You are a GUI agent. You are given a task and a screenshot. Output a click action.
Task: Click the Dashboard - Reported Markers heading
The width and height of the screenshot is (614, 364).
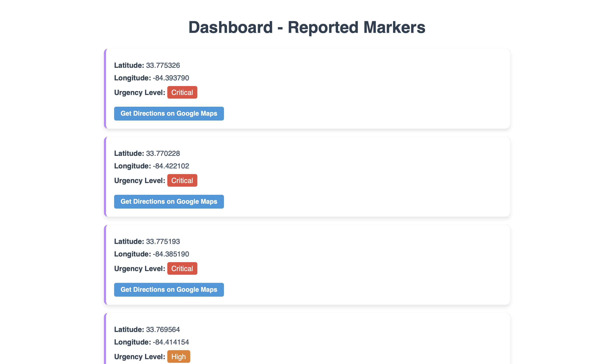[307, 27]
